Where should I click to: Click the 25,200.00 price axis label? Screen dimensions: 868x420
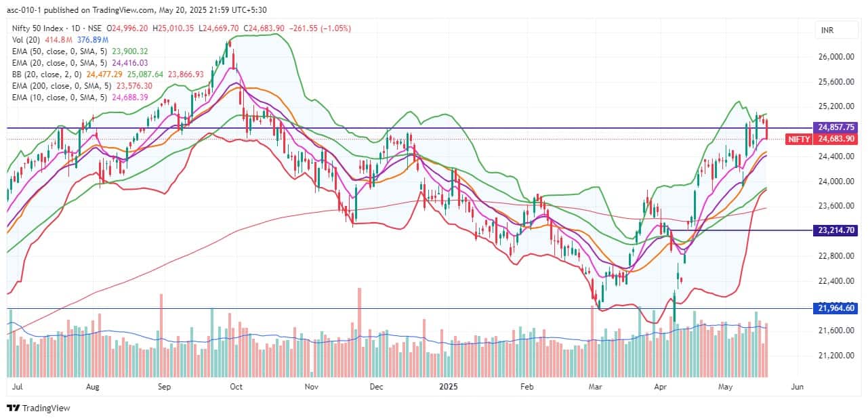coord(837,106)
